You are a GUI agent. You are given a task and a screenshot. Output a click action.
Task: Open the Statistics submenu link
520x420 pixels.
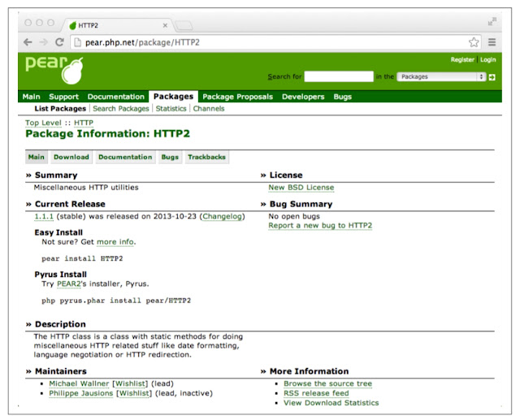(x=171, y=108)
